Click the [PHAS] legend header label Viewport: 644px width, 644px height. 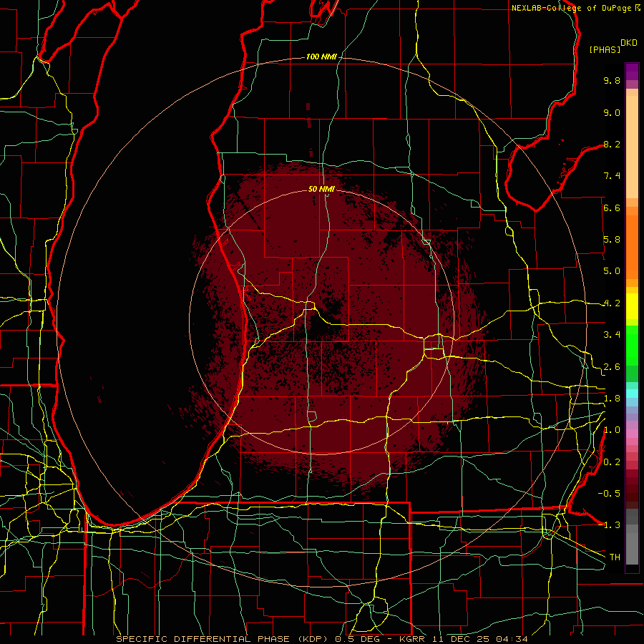605,50
